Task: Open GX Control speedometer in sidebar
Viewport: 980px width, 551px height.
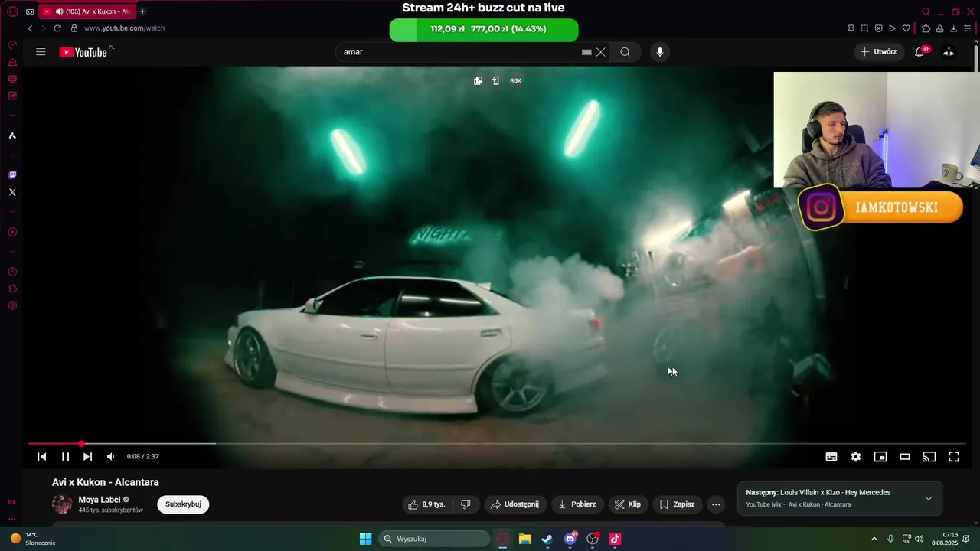Action: click(12, 45)
